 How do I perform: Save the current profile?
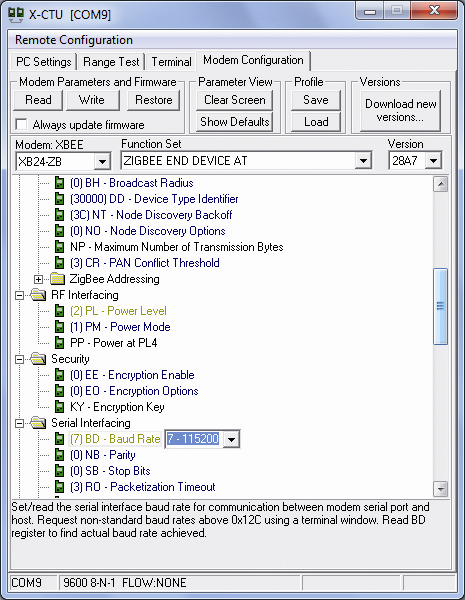tap(316, 100)
